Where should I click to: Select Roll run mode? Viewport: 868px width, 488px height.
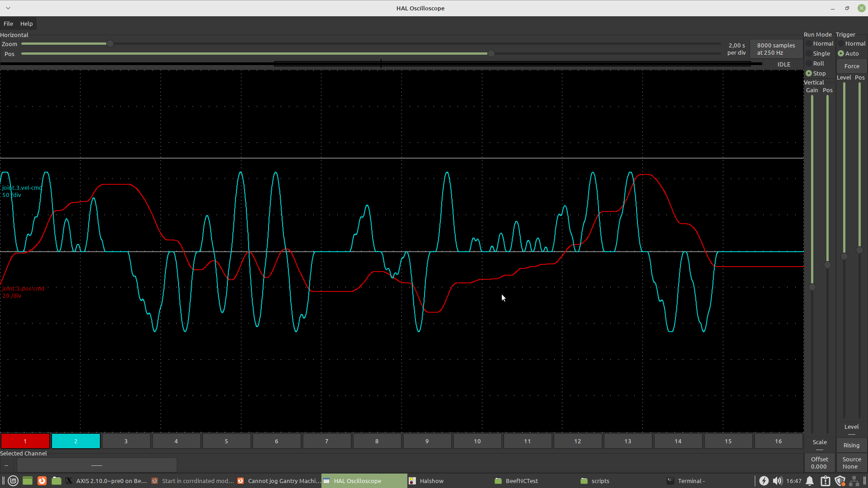tap(815, 63)
